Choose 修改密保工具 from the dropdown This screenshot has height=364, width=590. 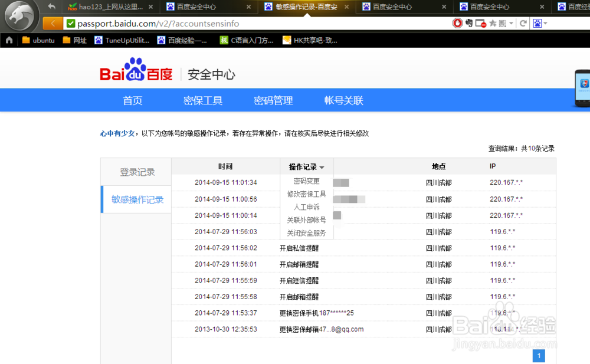[x=306, y=194]
